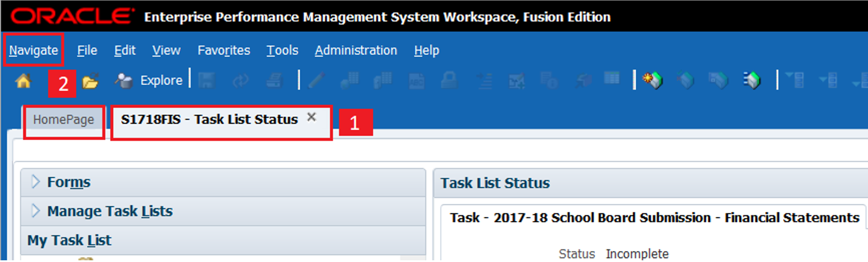The image size is (868, 262).
Task: Click the cube icon with blue list
Action: coord(751,81)
